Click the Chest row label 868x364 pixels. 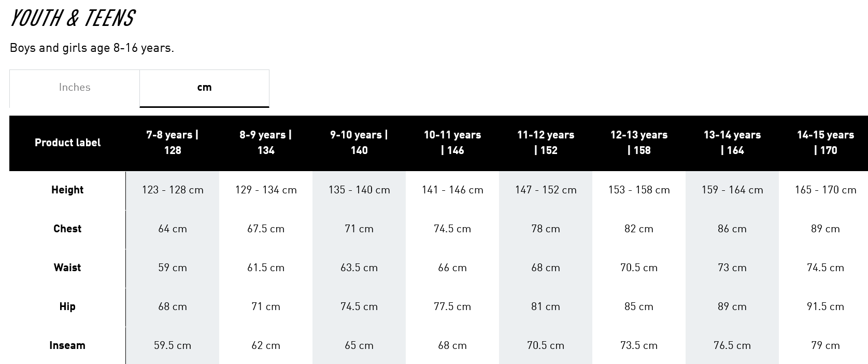(x=67, y=229)
